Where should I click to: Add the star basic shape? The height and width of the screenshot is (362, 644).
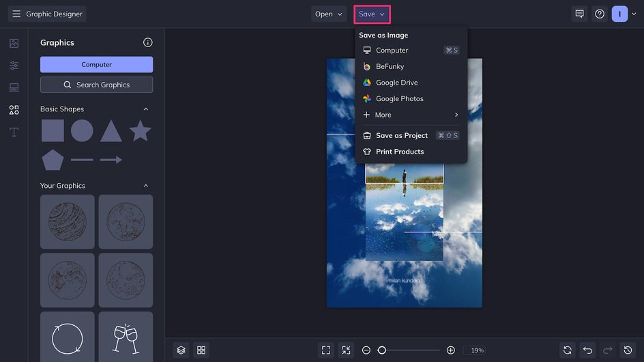140,131
